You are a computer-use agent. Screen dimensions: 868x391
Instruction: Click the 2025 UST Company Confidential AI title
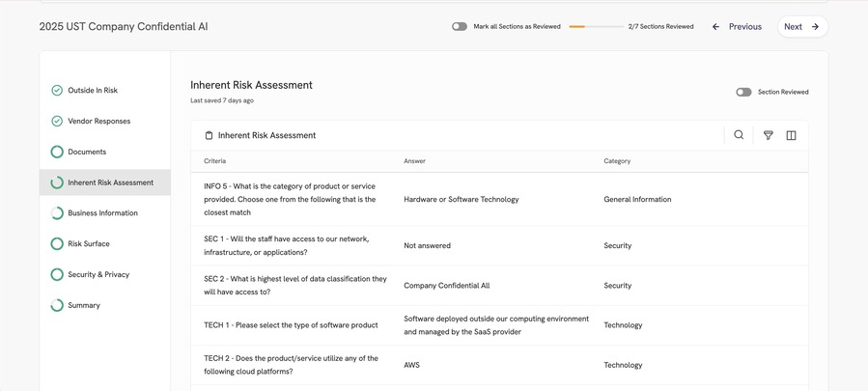point(124,27)
